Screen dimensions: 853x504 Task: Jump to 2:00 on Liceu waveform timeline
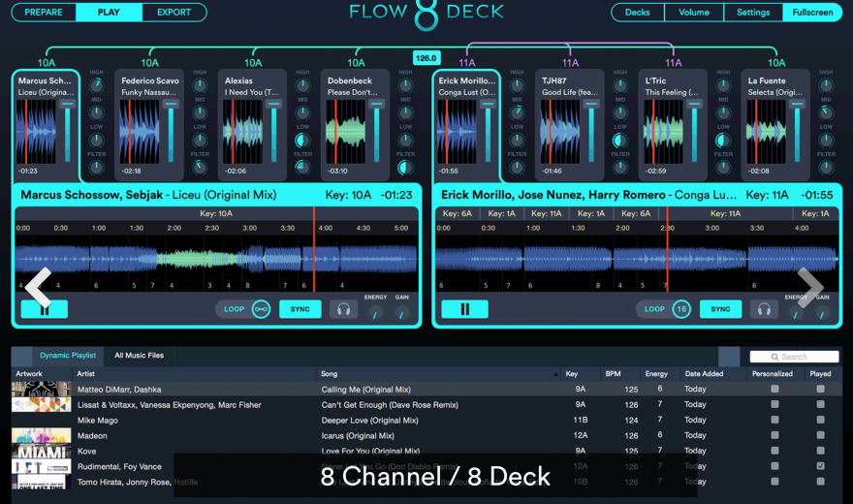[174, 228]
